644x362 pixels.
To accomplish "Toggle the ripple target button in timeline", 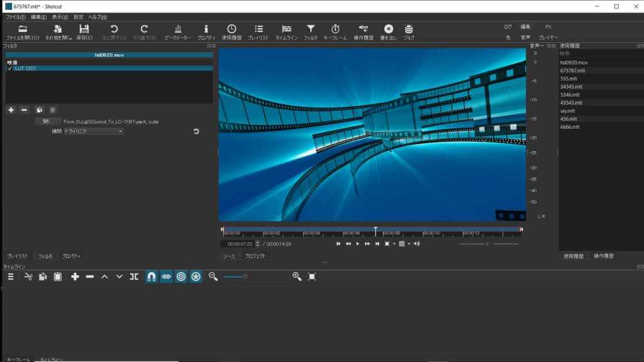I will [181, 277].
